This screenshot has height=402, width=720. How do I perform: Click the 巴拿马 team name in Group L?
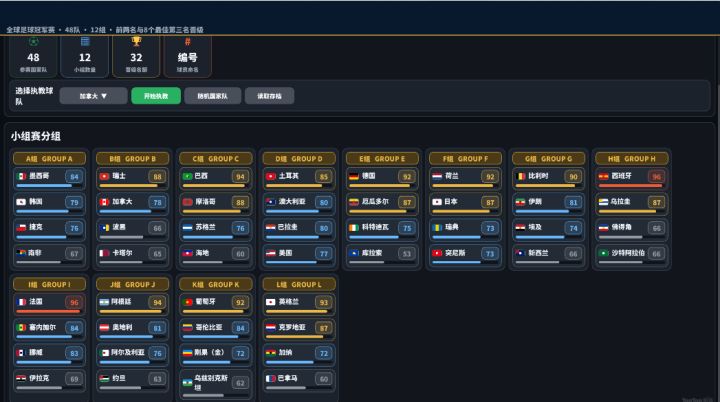pyautogui.click(x=287, y=378)
